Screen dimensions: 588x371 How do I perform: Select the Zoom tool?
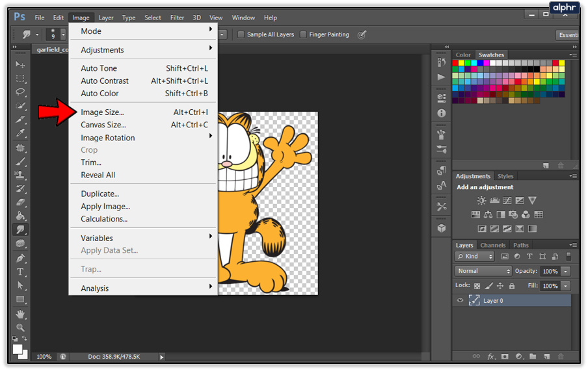point(21,327)
